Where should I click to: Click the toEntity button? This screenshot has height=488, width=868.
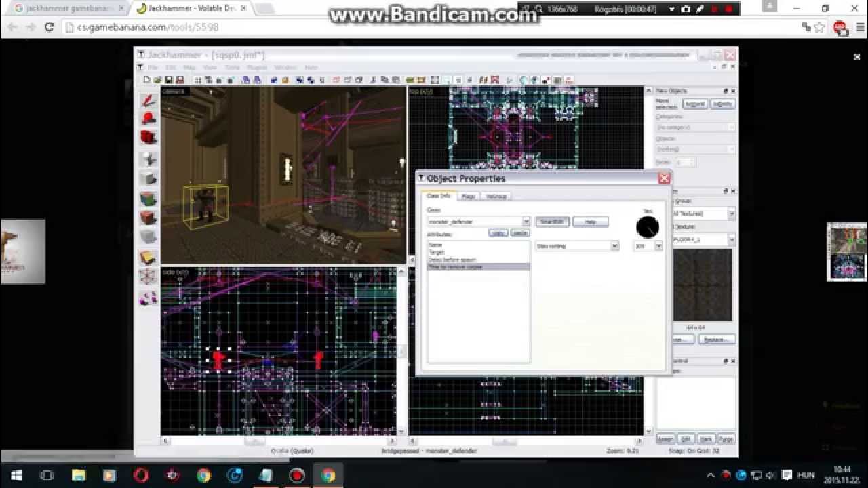(723, 104)
